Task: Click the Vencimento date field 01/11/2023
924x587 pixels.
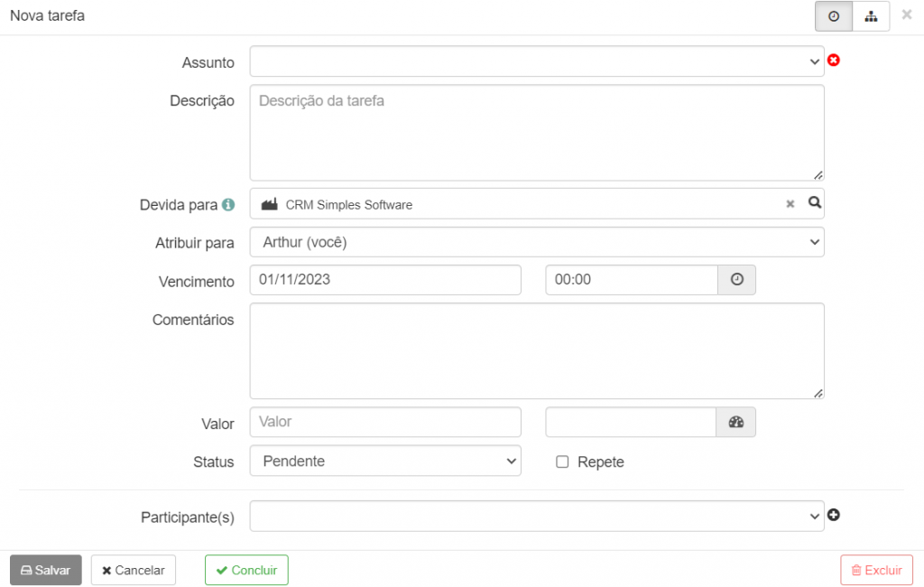Action: (x=385, y=280)
